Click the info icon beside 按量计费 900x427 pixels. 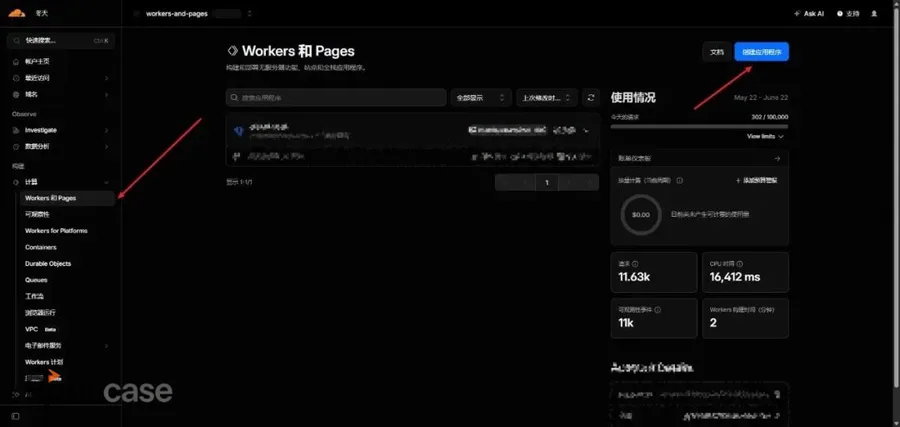point(680,180)
